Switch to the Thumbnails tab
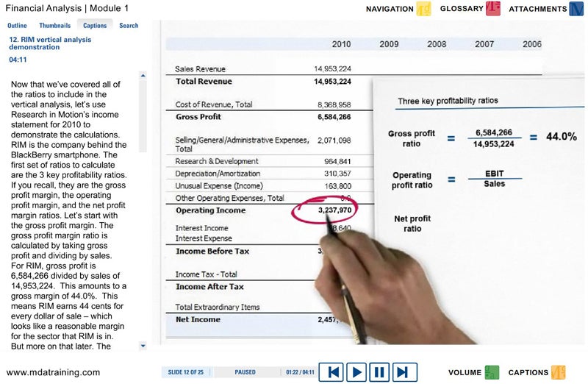 point(55,26)
